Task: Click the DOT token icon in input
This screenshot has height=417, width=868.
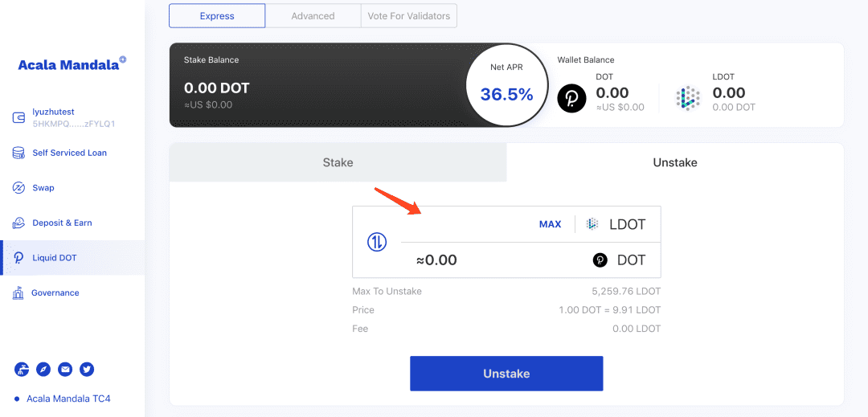Action: [600, 260]
